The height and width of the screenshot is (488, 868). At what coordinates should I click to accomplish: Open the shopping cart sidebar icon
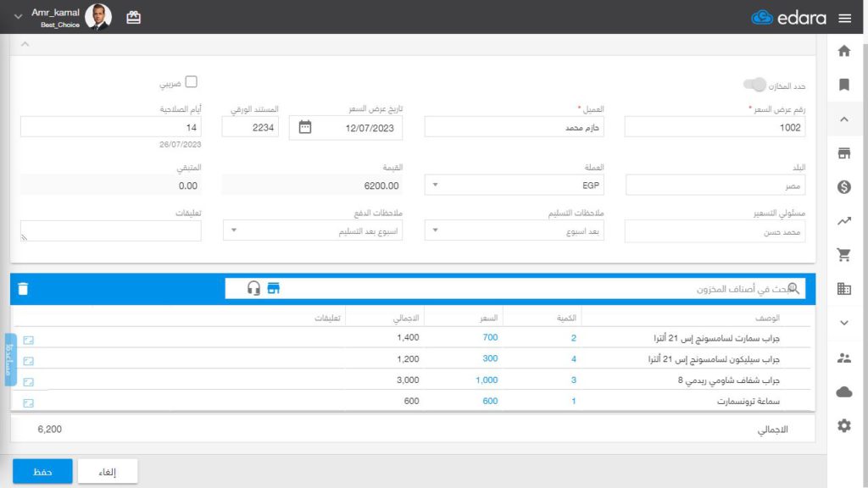(x=843, y=254)
